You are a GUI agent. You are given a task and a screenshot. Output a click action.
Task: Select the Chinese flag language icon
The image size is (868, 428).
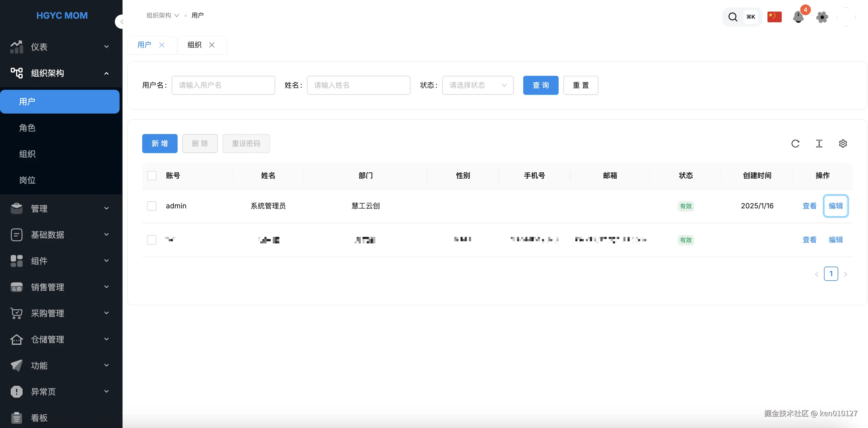(774, 17)
